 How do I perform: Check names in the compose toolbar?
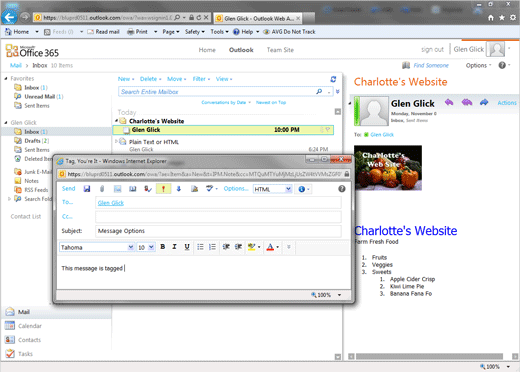pos(148,189)
